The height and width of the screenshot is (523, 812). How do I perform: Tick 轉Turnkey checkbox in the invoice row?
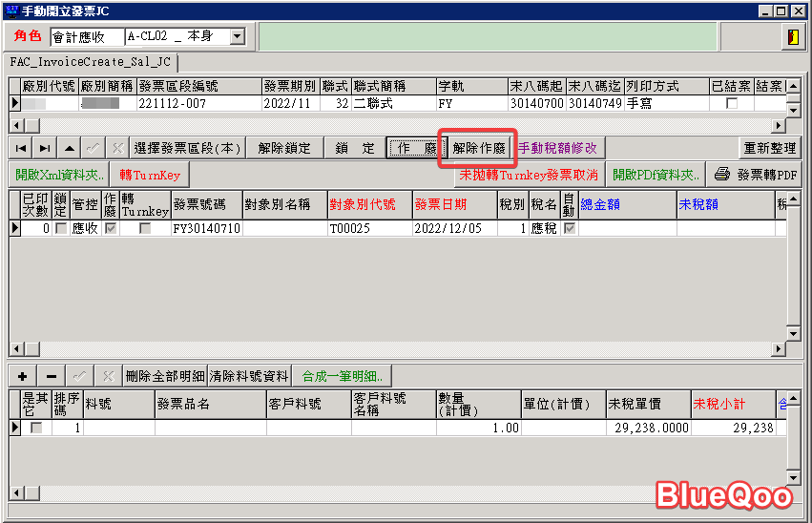[x=145, y=229]
